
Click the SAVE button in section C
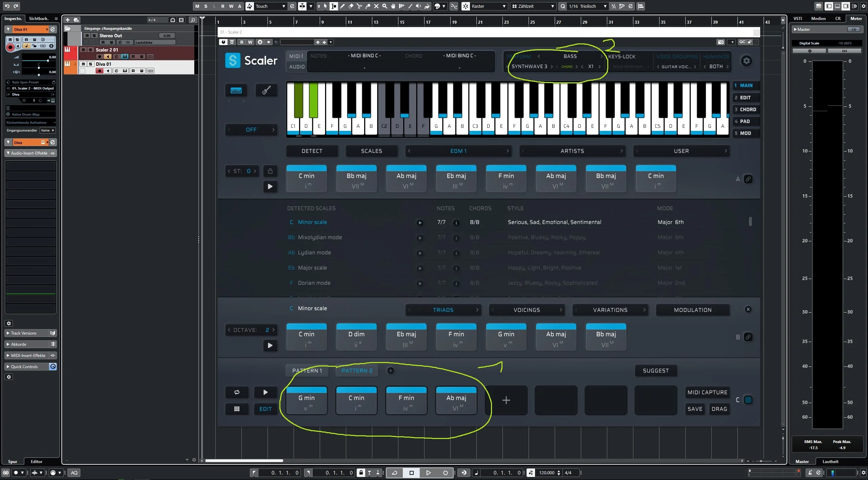click(695, 409)
